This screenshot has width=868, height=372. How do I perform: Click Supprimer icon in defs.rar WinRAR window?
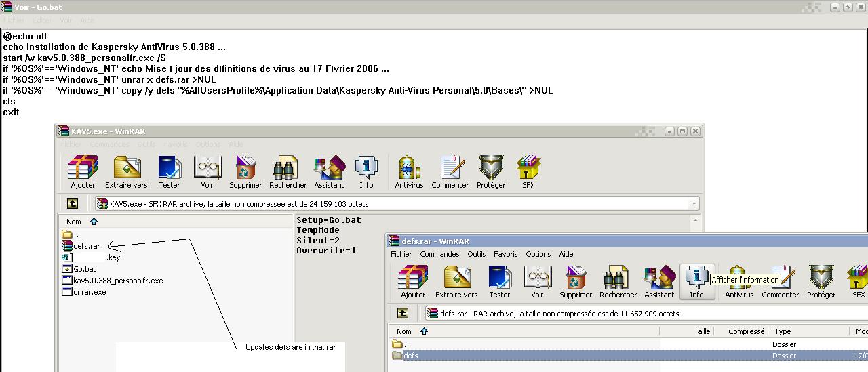click(576, 282)
